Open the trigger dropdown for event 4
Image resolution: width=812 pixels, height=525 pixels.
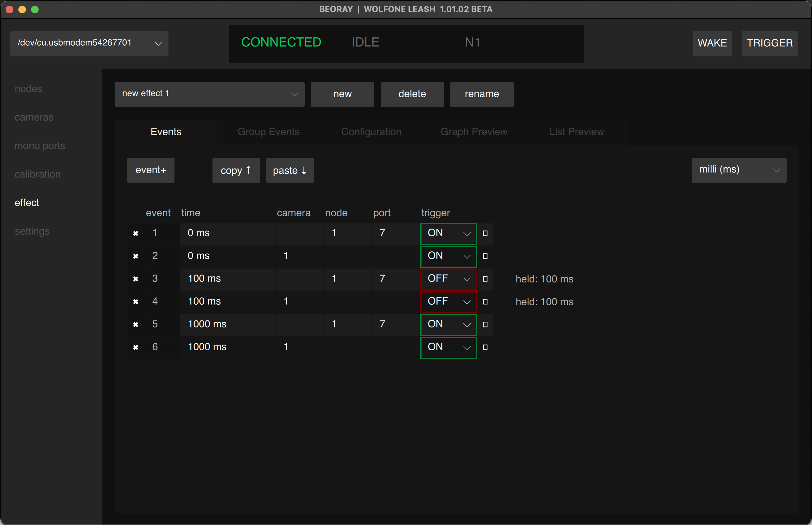point(448,302)
